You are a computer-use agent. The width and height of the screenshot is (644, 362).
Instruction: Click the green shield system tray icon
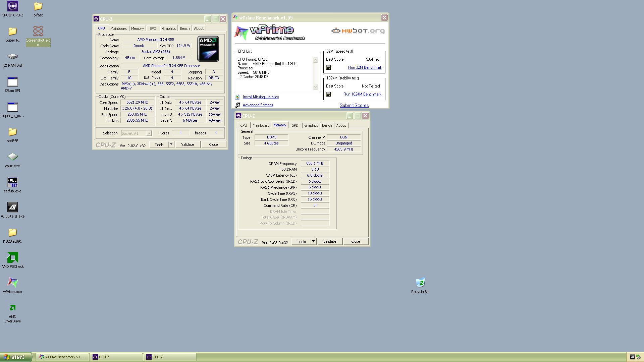638,357
